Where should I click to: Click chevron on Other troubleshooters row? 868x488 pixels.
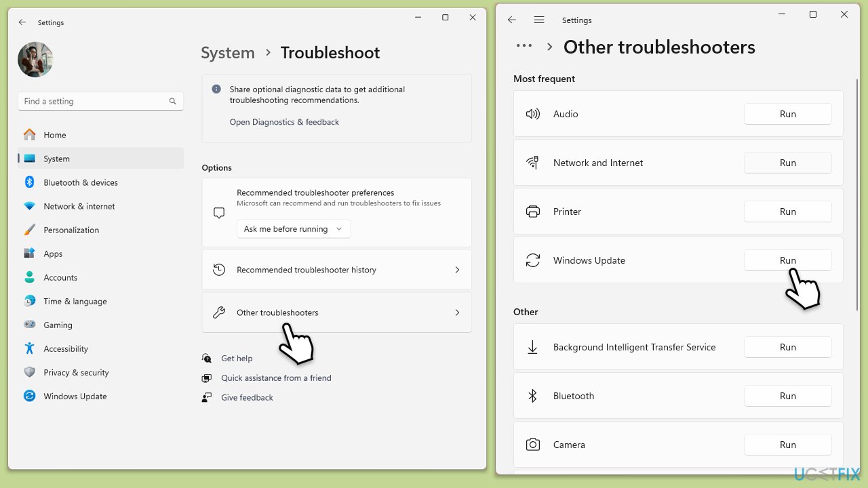coord(457,312)
